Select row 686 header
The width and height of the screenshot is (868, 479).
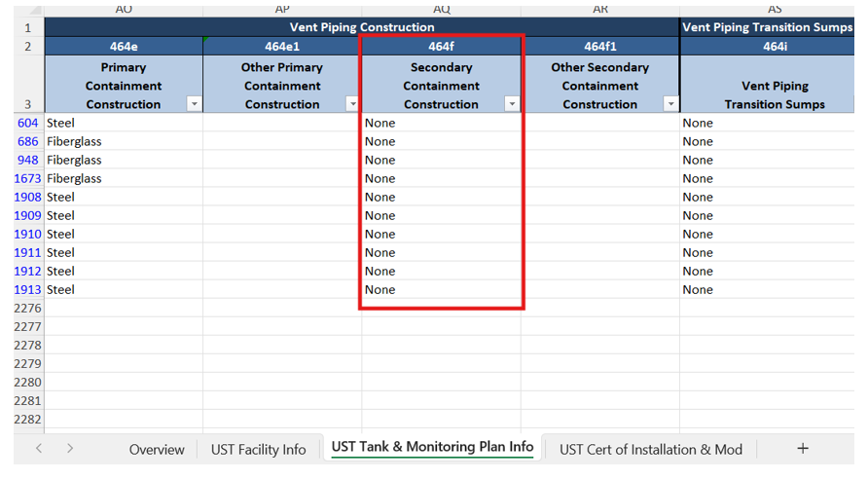[27, 141]
